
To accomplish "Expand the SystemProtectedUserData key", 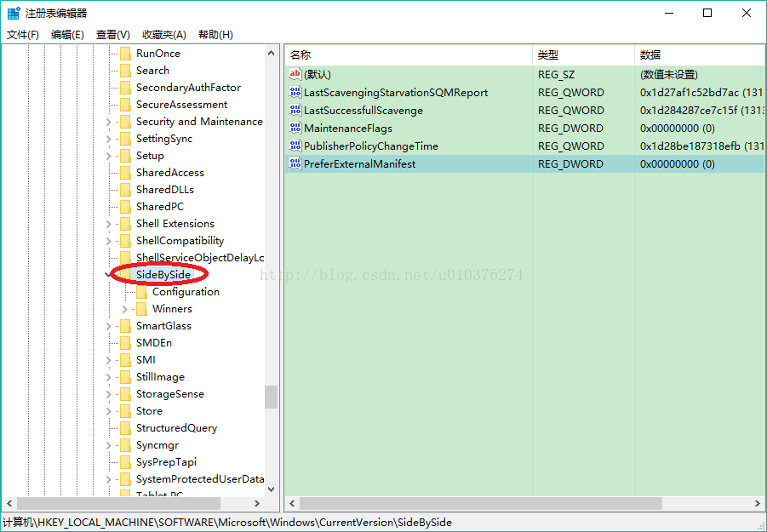I will [109, 479].
